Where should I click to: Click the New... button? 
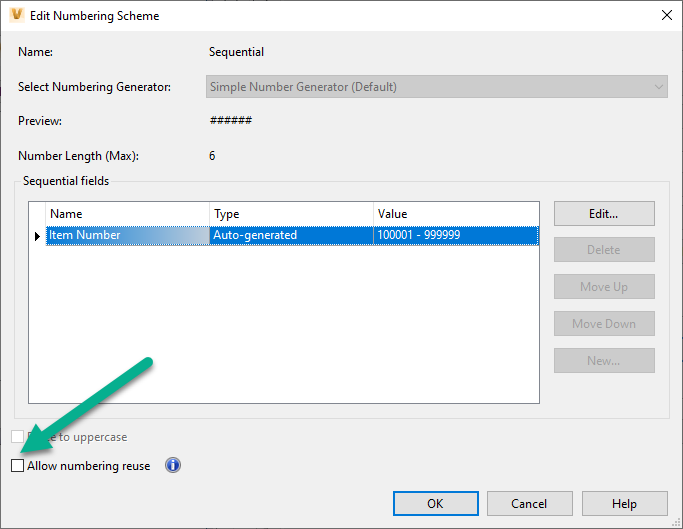603,361
